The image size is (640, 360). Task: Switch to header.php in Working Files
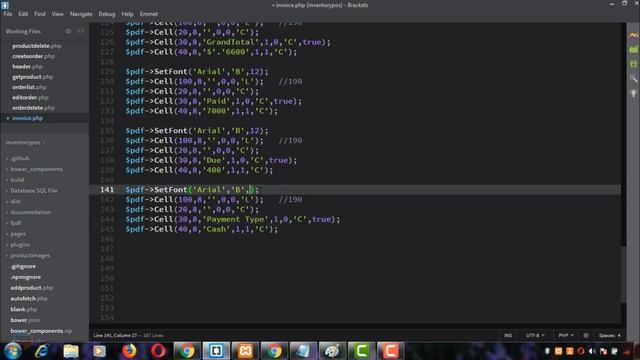pyautogui.click(x=27, y=67)
